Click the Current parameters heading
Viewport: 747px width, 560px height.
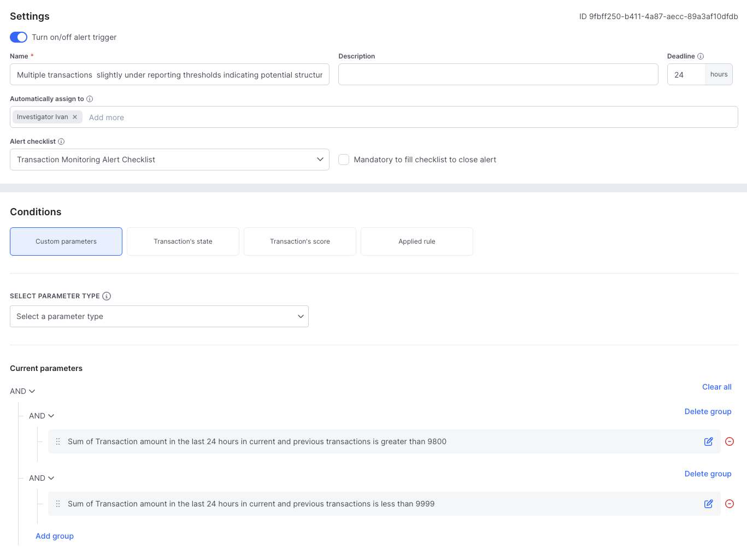click(46, 368)
